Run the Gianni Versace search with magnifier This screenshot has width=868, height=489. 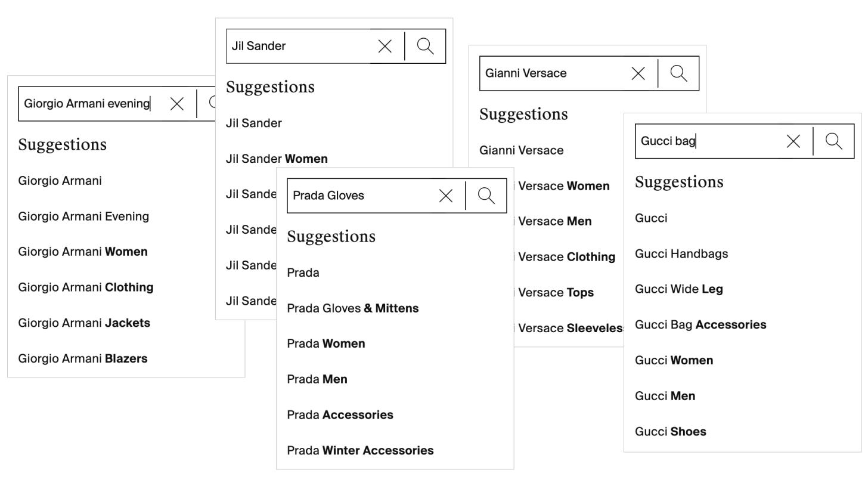click(x=678, y=73)
